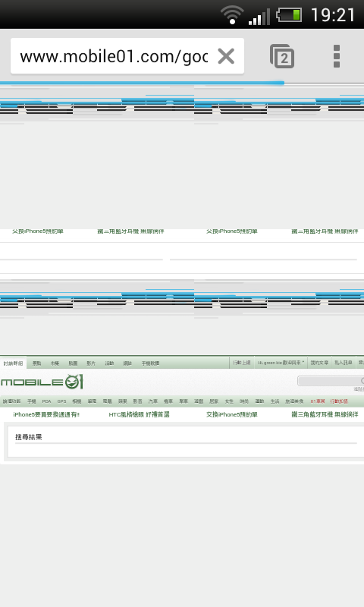Select the 市集 tab

55,363
